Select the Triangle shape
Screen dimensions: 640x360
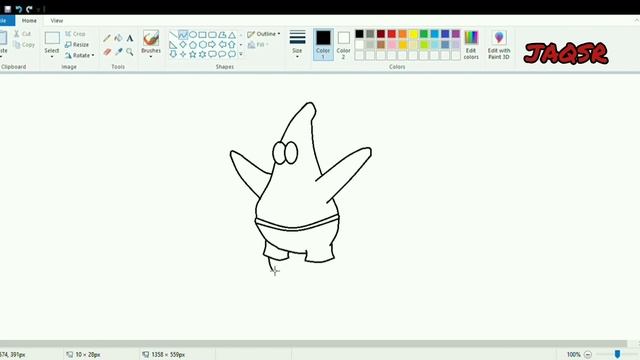tap(232, 35)
